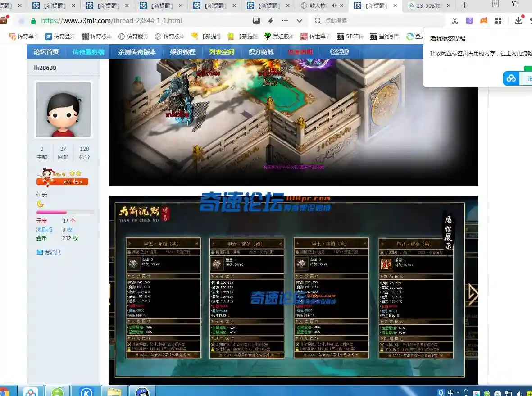Mute the 散人拉 tab speaker icon
532x396 pixels.
coord(334,5)
